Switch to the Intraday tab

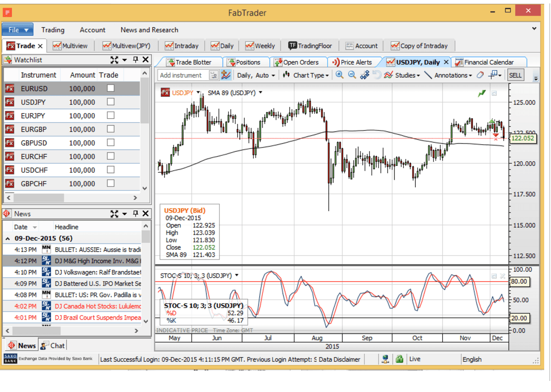tap(182, 45)
